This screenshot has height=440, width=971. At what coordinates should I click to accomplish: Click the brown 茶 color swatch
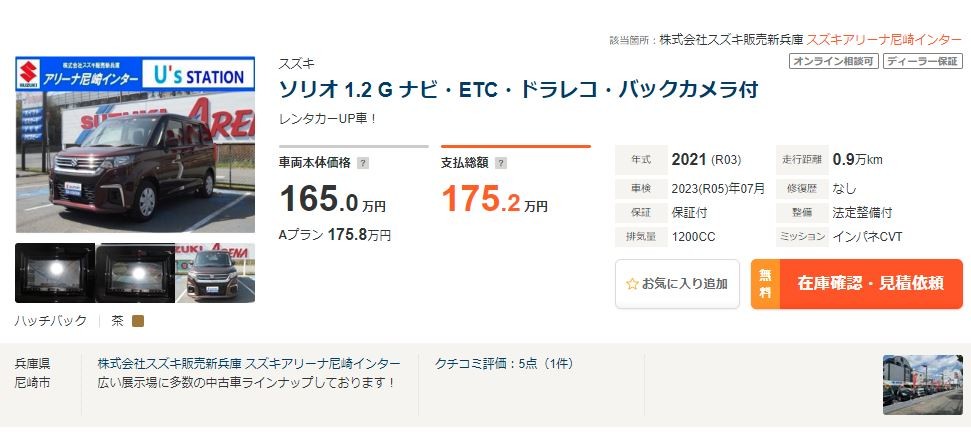pos(138,321)
